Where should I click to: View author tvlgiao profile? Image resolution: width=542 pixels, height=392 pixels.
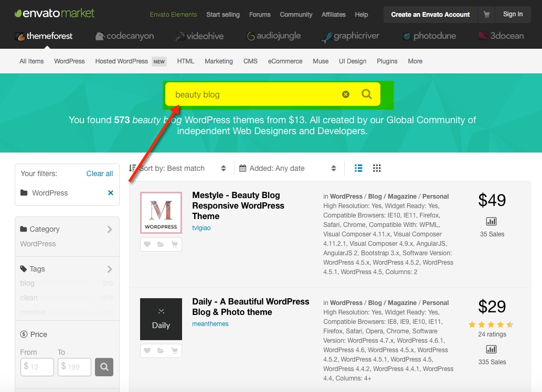point(201,227)
